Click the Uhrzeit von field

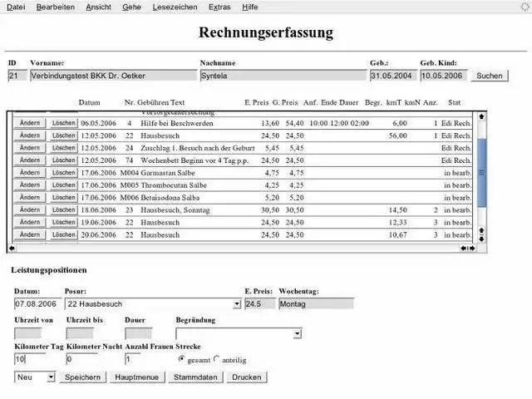pos(27,333)
